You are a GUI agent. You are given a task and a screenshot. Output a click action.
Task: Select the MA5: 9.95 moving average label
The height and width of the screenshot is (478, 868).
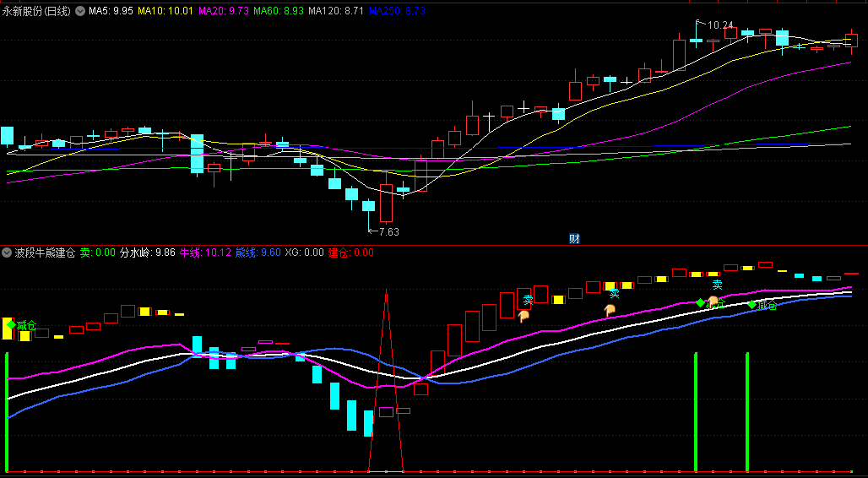click(111, 10)
